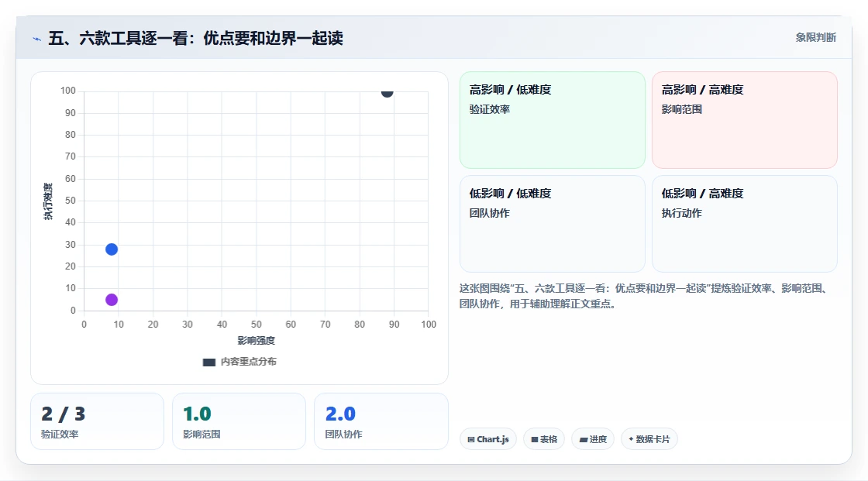This screenshot has height=481, width=868.
Task: Click the Chart.js tag chip
Action: pos(487,439)
